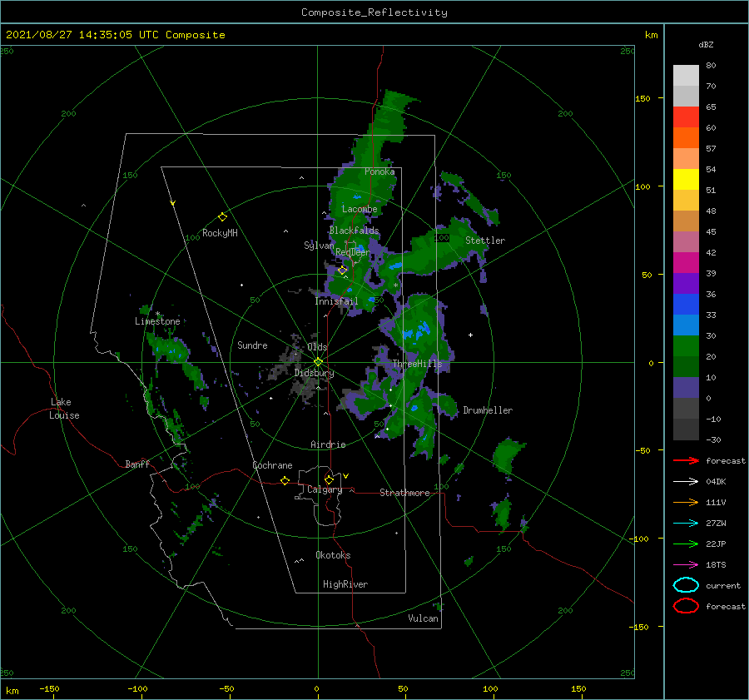Click the white 04DK arrow icon
Viewport: 749px width, 700px height.
coord(686,482)
